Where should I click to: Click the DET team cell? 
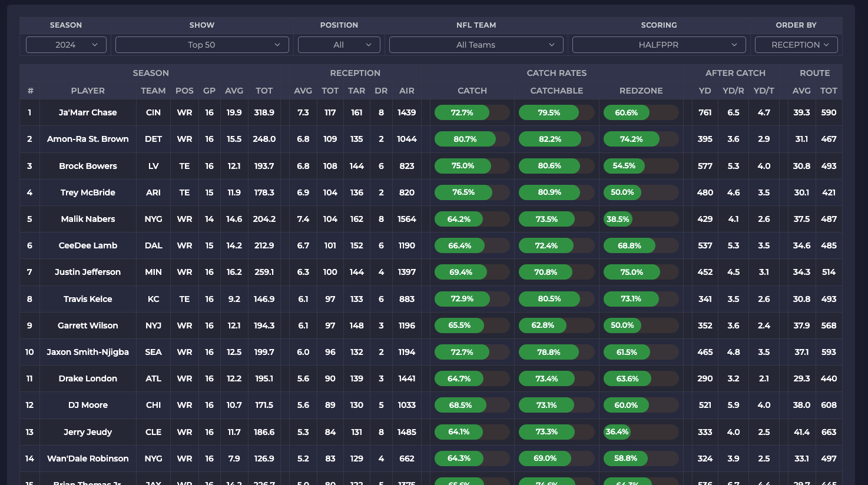[x=153, y=139]
